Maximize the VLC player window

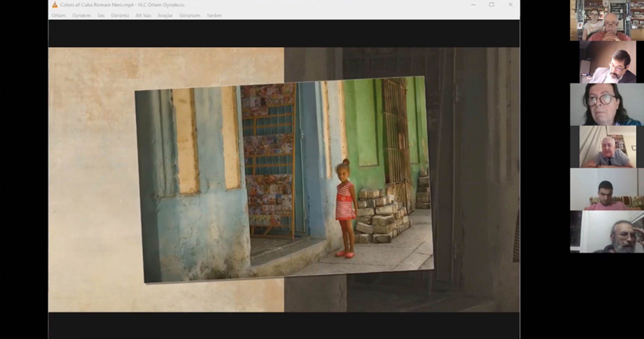pyautogui.click(x=491, y=5)
